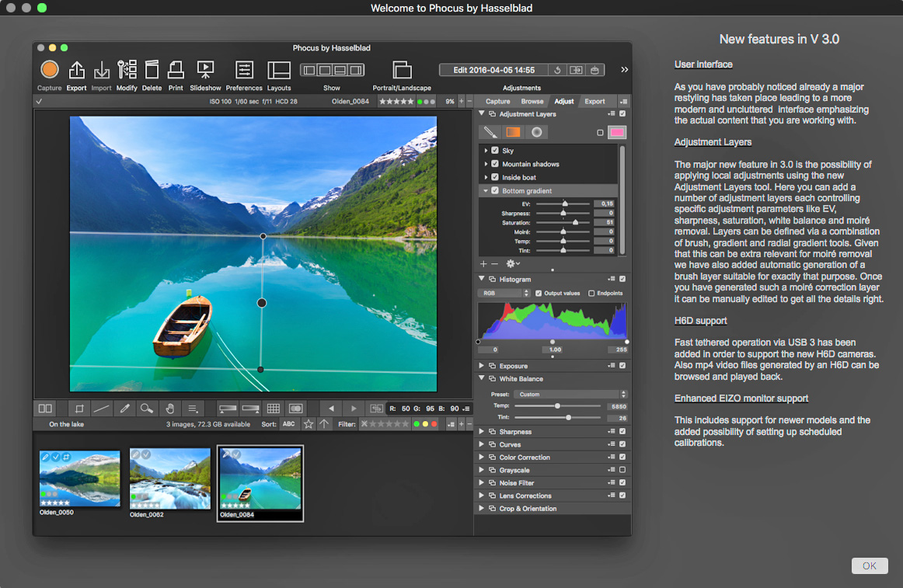Viewport: 903px width, 588px height.
Task: Open the White Balance Preset dropdown
Action: click(x=570, y=395)
